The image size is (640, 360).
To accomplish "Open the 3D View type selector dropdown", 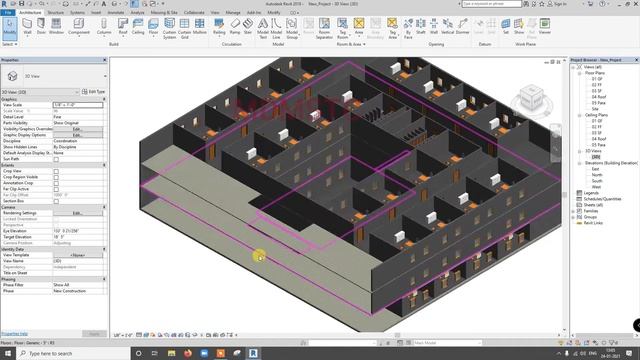I will tap(105, 76).
